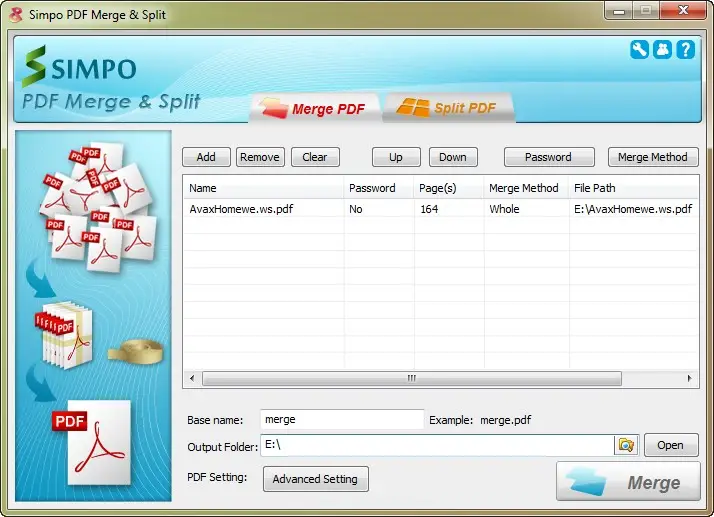Click the user registration icon
714x517 pixels.
pyautogui.click(x=663, y=49)
